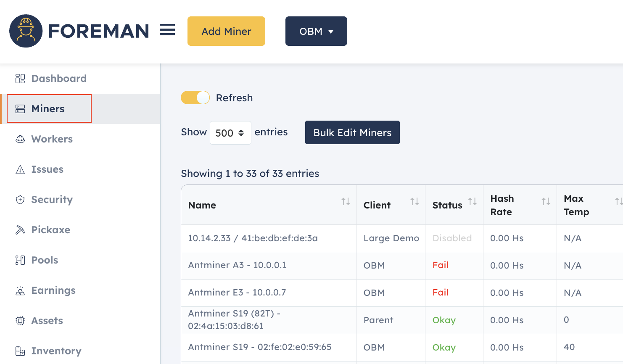View the Earnings page
The image size is (623, 364).
pos(80,290)
